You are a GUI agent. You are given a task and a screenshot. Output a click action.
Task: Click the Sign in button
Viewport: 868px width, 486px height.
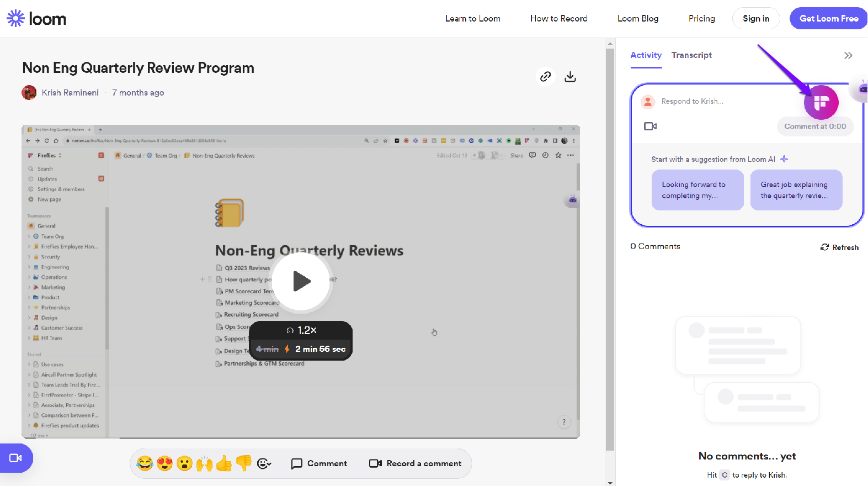tap(756, 19)
